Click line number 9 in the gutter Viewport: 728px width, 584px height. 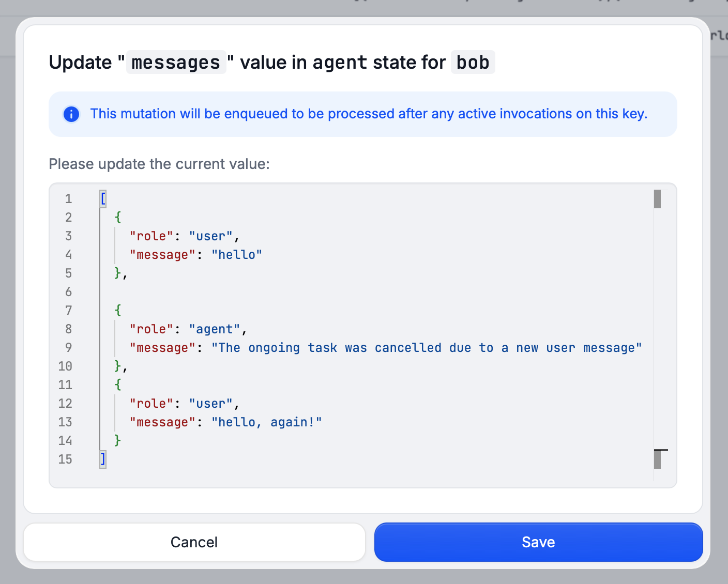(68, 348)
